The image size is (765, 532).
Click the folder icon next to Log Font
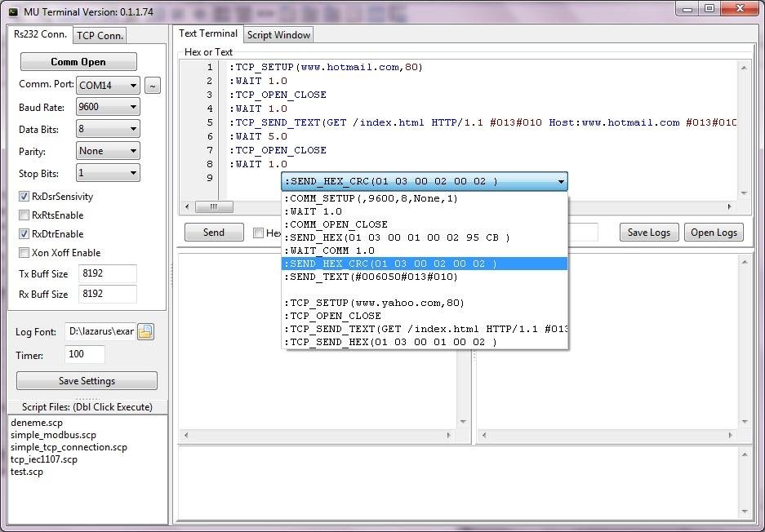145,331
